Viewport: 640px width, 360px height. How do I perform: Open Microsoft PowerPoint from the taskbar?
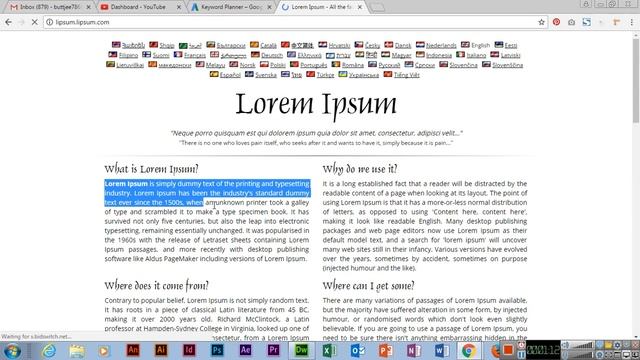click(386, 350)
